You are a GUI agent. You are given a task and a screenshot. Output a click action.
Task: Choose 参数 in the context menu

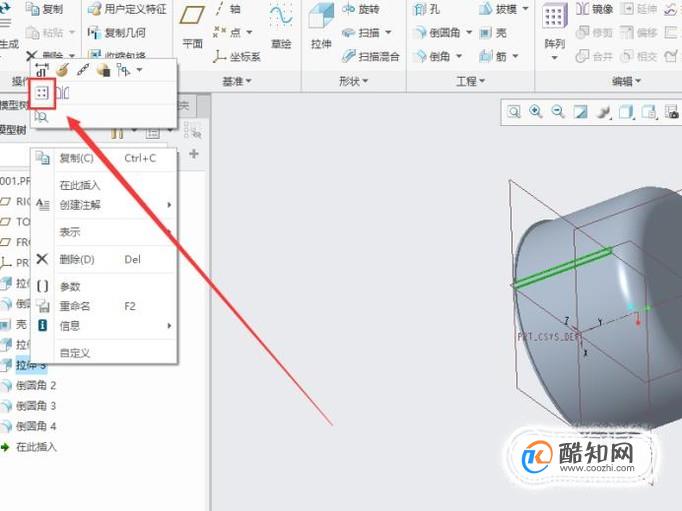pos(104,287)
